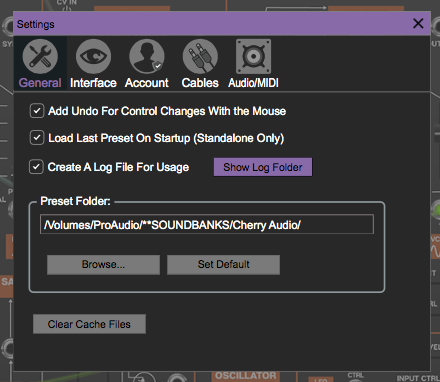The width and height of the screenshot is (440, 382).
Task: Open the Account user silhouette icon
Action: 147,56
